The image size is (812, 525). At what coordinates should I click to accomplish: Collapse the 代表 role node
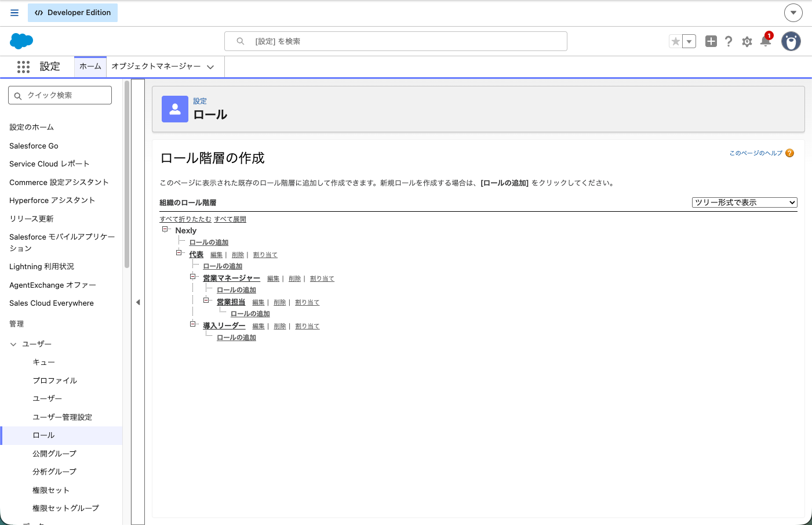pyautogui.click(x=179, y=253)
